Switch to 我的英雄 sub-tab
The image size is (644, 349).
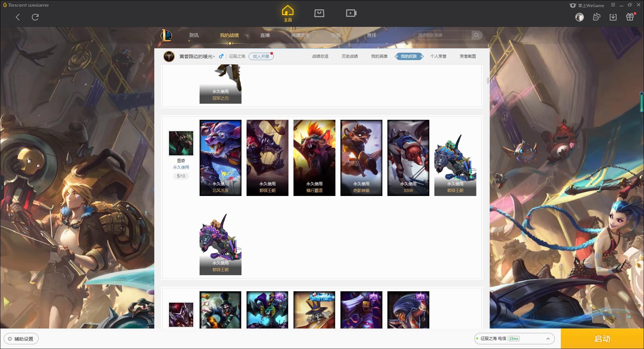pos(379,56)
